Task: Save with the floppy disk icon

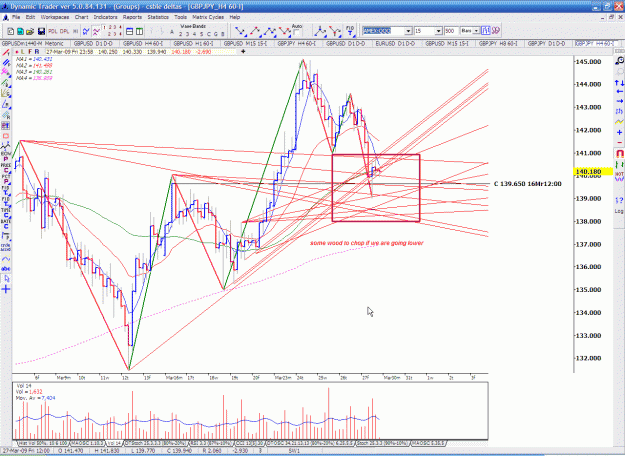Action: [x=41, y=31]
